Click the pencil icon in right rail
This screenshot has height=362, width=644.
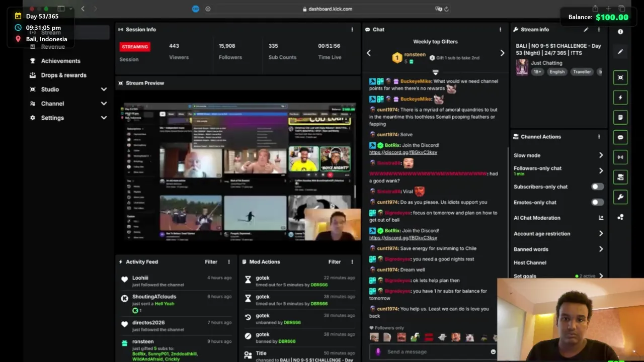point(620,52)
